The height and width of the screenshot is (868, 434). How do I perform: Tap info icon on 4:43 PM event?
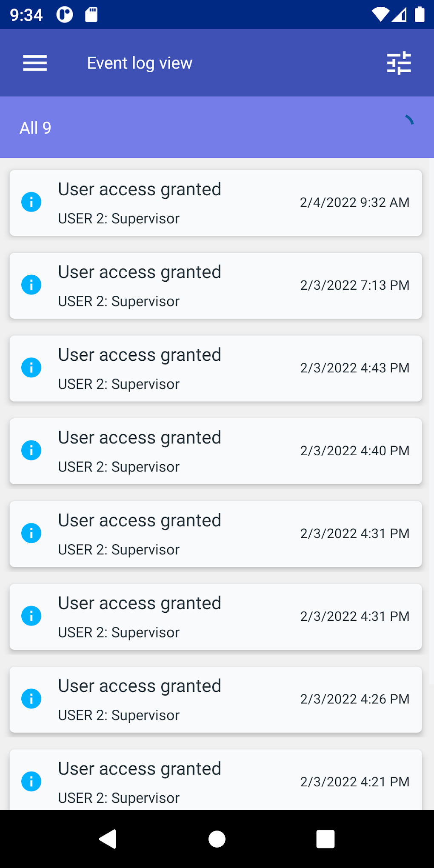(31, 368)
